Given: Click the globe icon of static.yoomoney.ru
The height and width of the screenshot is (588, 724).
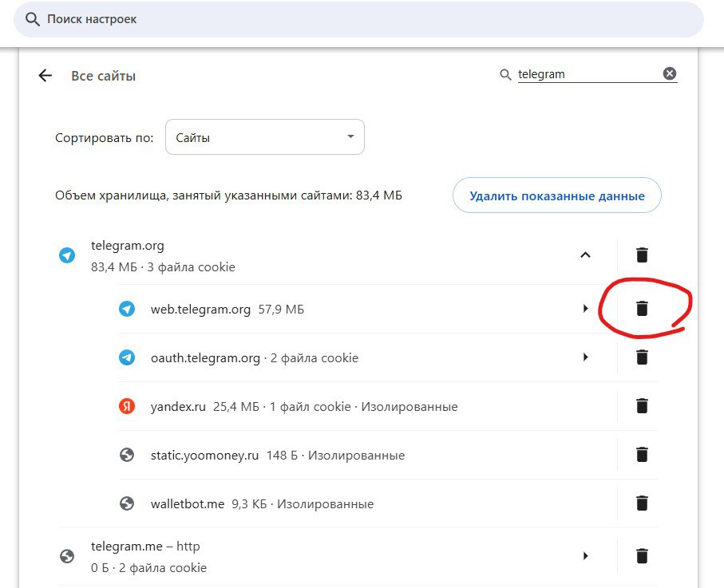Looking at the screenshot, I should pyautogui.click(x=127, y=455).
